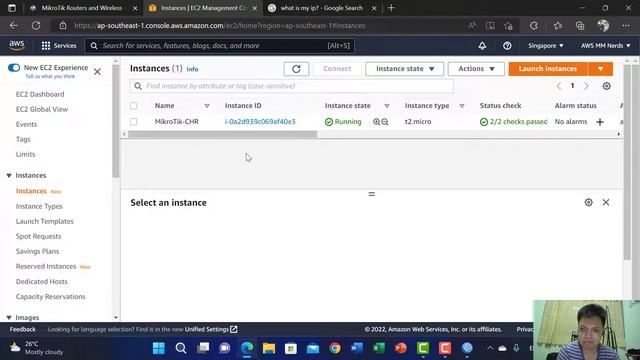Open EC2 Dashboard in sidebar
This screenshot has width=640, height=360.
click(x=40, y=94)
